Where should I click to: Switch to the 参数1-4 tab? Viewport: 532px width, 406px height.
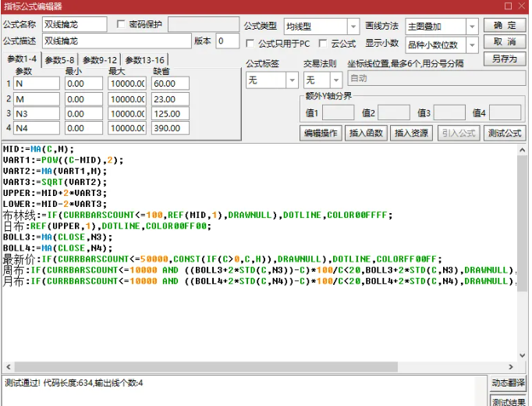coord(22,59)
